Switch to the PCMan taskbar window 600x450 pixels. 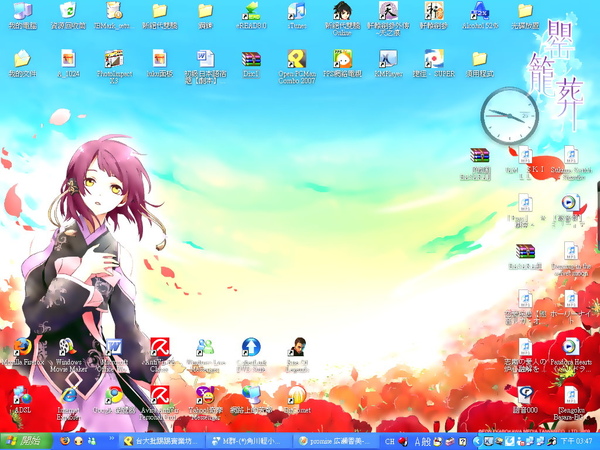pos(161,441)
